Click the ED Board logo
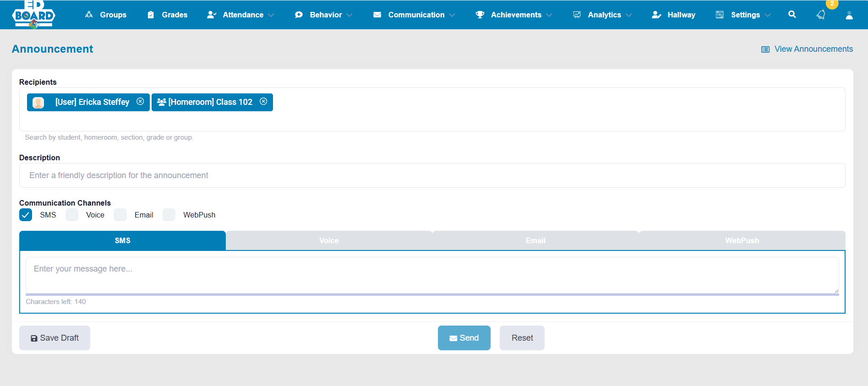 [x=33, y=15]
